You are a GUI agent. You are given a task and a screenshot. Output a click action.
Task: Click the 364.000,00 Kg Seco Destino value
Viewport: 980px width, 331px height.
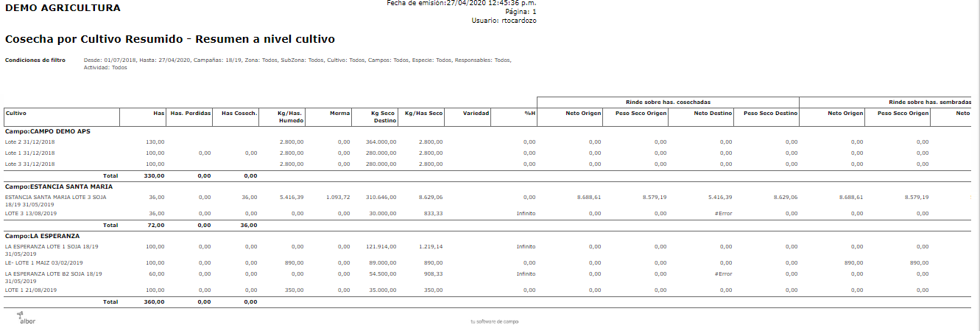tap(381, 142)
